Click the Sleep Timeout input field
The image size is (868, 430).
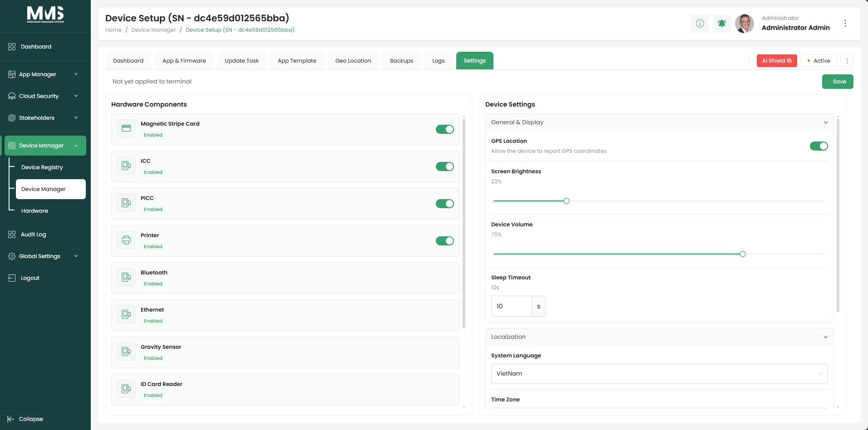[x=512, y=306]
